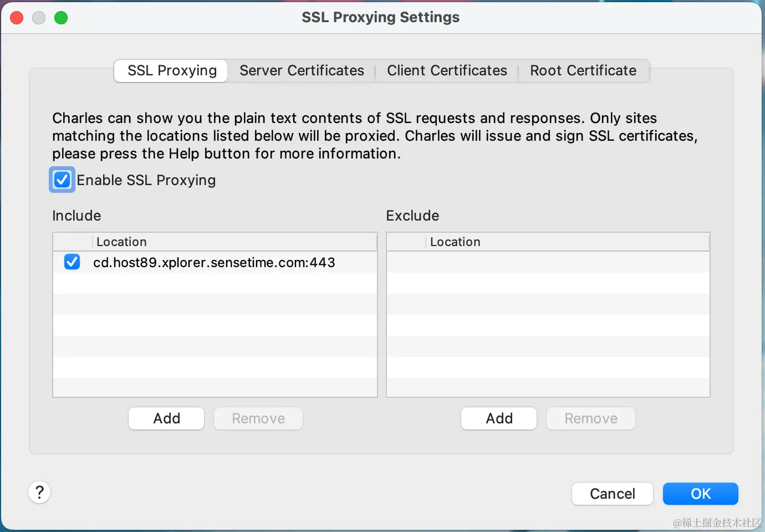Confirm settings with the OK button
This screenshot has width=765, height=532.
(701, 494)
